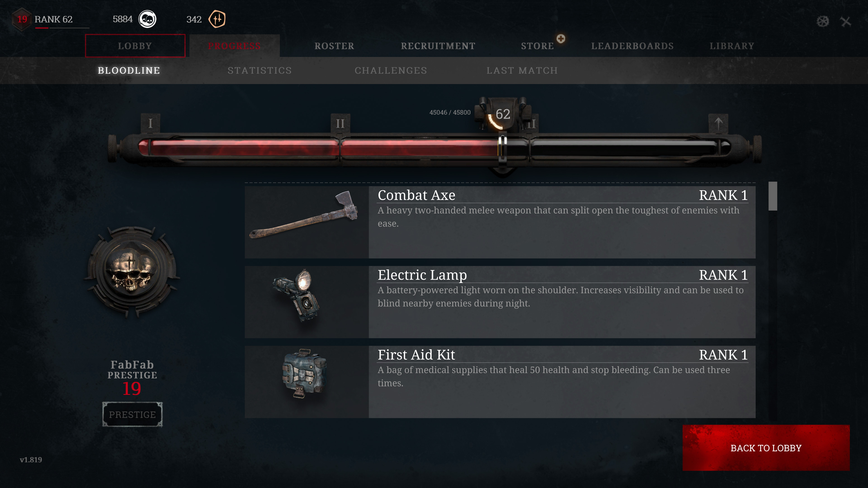This screenshot has width=868, height=488.
Task: Click the Hunt Dollars skull currency icon
Action: [x=147, y=19]
